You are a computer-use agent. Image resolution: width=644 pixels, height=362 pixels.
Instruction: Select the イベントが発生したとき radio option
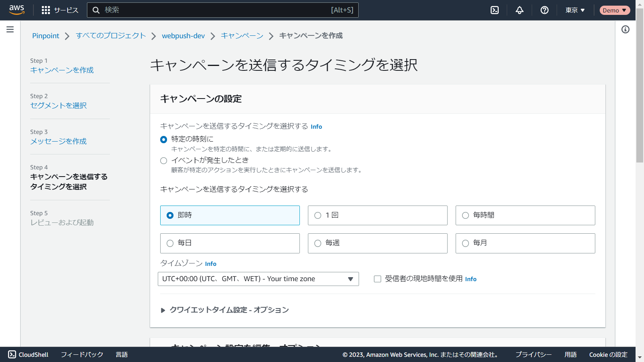164,160
